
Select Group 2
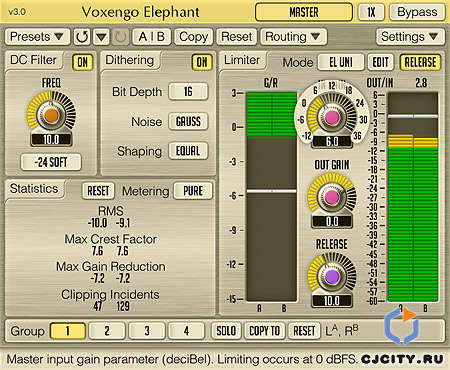click(x=107, y=331)
